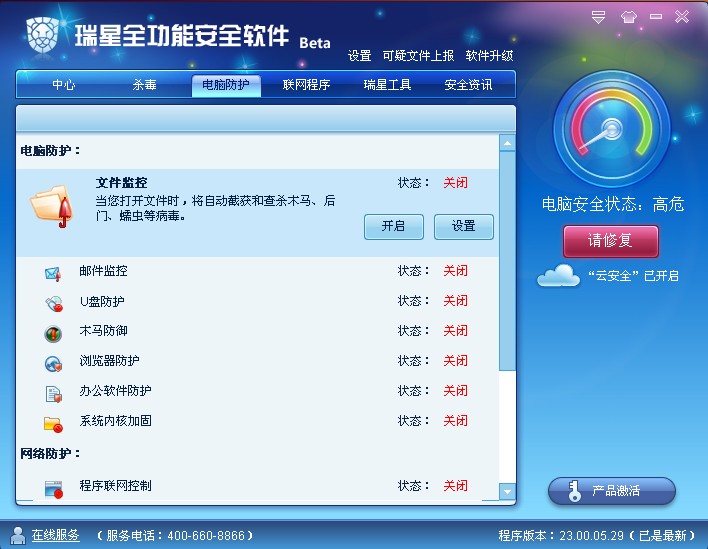Minimize the Rising security window
The width and height of the screenshot is (708, 549).
pos(656,17)
